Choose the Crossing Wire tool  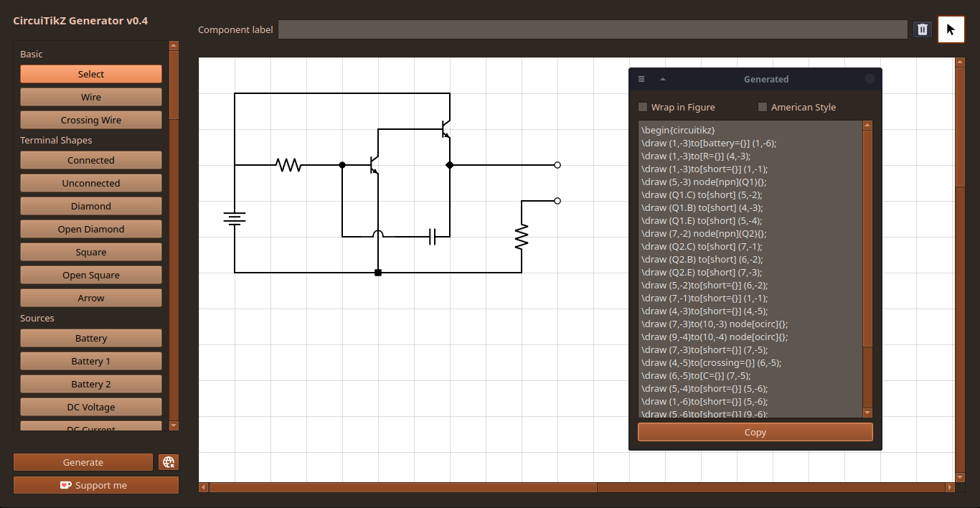point(91,120)
